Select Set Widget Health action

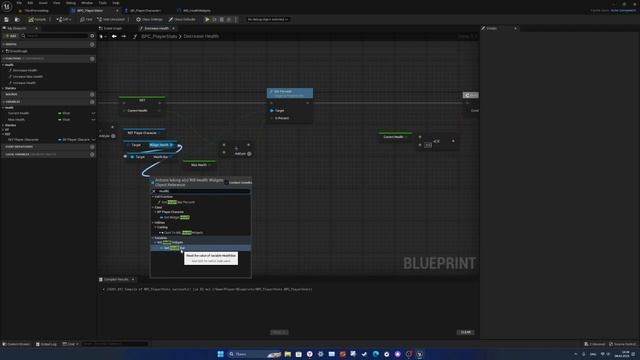(x=176, y=218)
